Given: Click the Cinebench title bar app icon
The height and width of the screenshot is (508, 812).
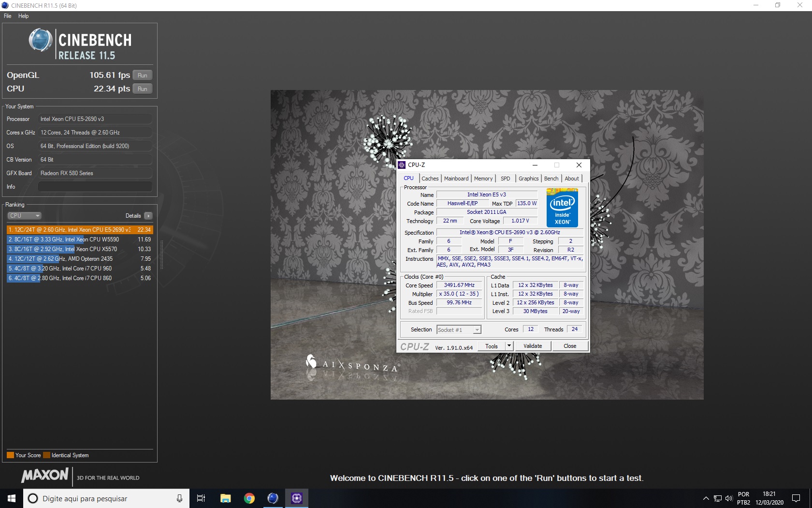Looking at the screenshot, I should 5,5.
